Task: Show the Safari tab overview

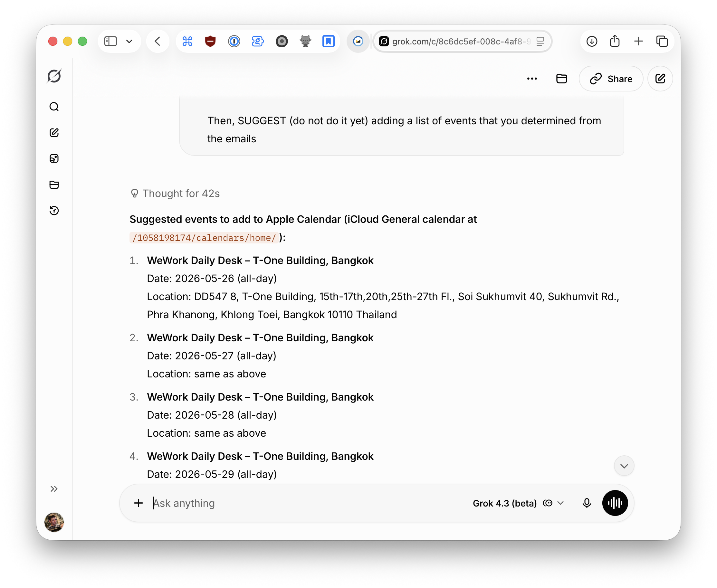Action: 662,41
